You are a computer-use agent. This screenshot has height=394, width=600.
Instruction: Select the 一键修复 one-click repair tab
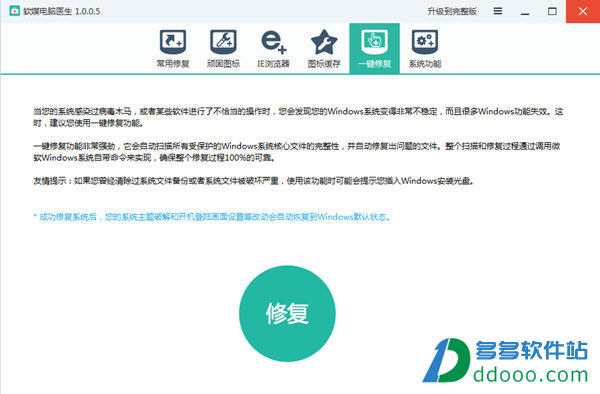375,49
